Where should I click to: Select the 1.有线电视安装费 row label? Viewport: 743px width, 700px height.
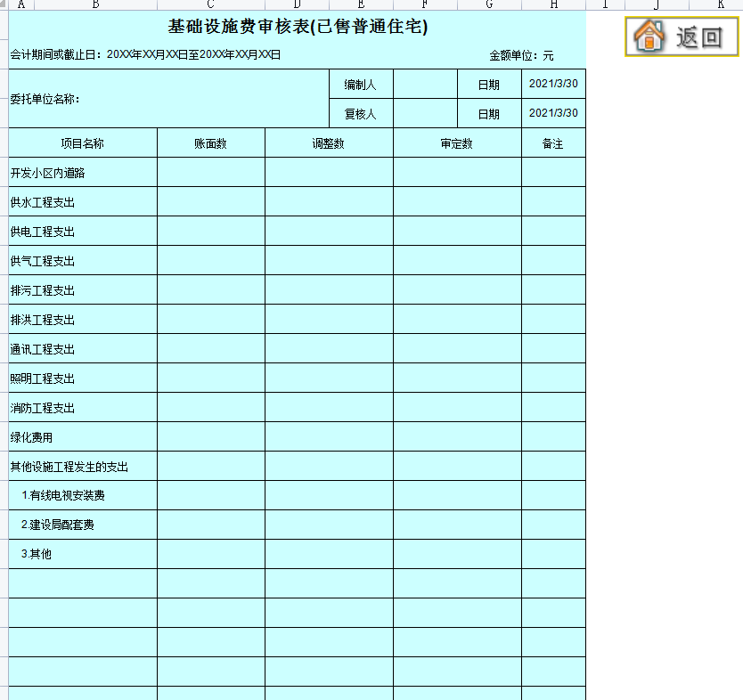[x=82, y=495]
